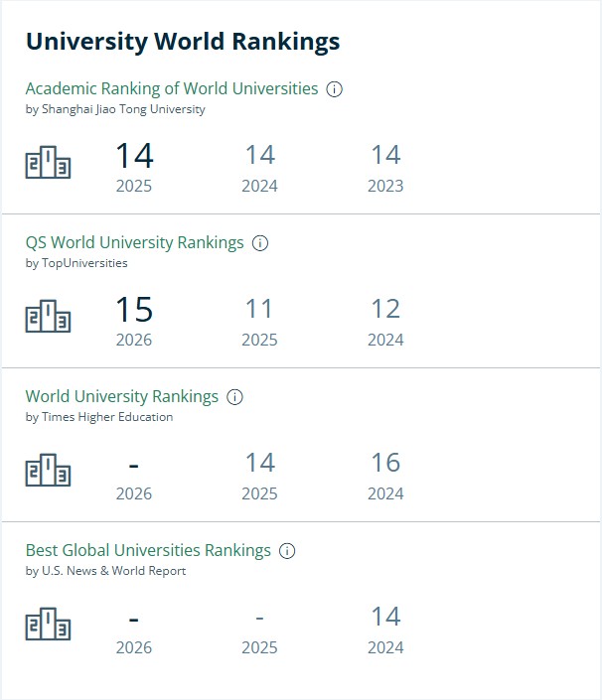
Task: Click Times Higher Education 2024 rank 16
Action: point(385,463)
